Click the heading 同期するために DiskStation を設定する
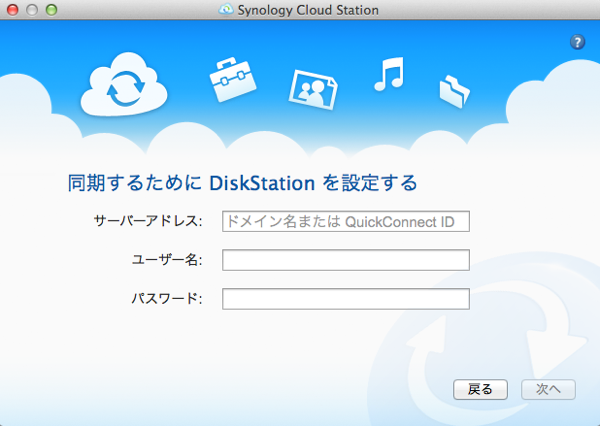 coord(242,183)
